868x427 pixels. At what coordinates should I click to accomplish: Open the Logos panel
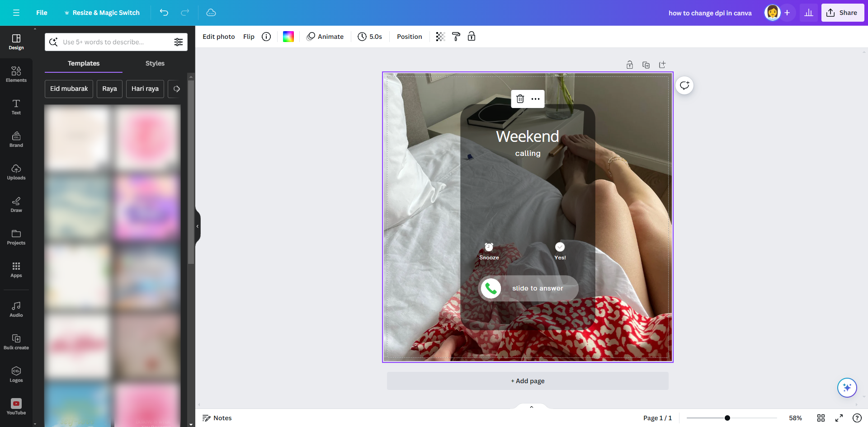(16, 374)
